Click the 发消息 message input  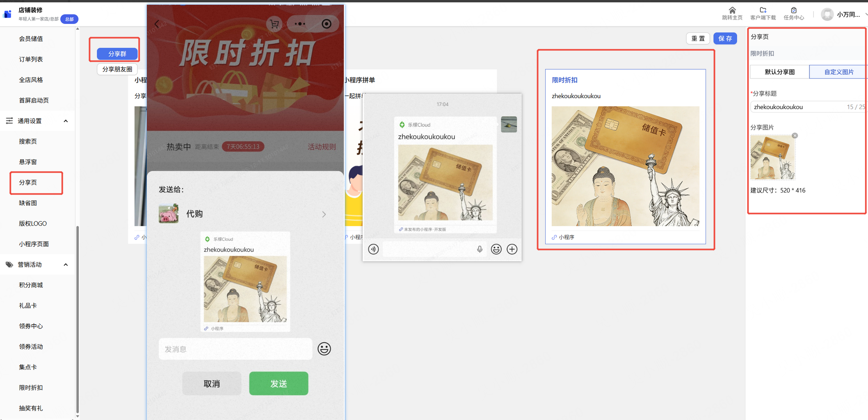point(235,349)
